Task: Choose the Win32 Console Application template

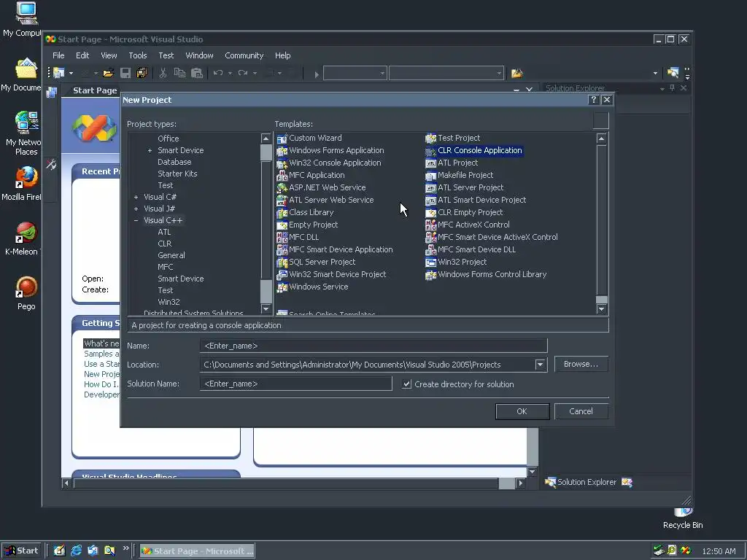Action: 329,163
